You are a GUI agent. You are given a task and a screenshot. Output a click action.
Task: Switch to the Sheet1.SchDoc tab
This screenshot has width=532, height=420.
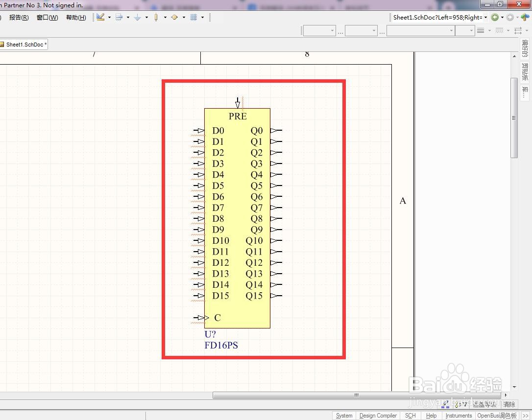click(x=24, y=45)
